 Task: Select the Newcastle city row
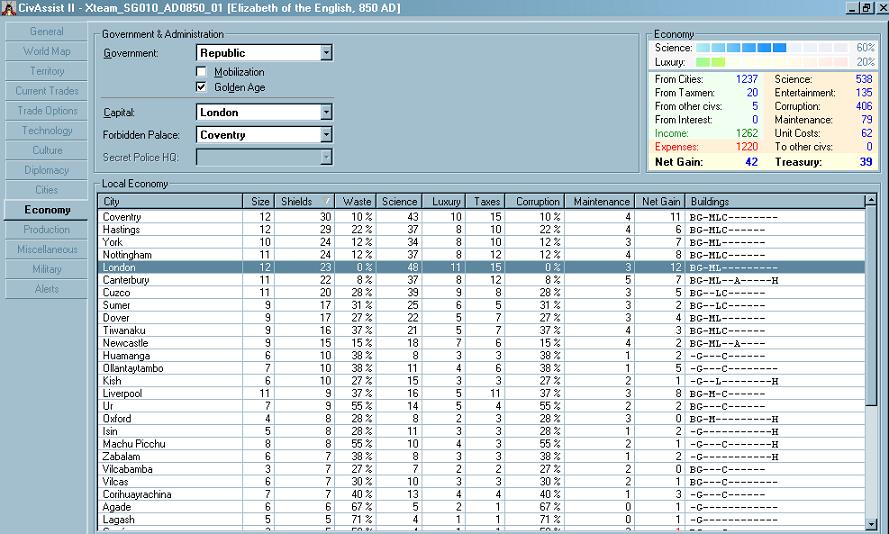click(481, 343)
